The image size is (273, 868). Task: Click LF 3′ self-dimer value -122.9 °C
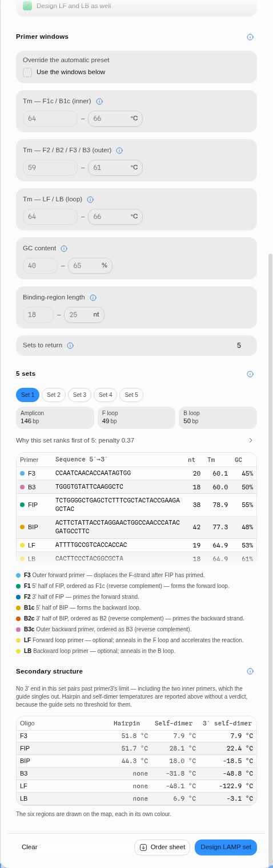236,786
